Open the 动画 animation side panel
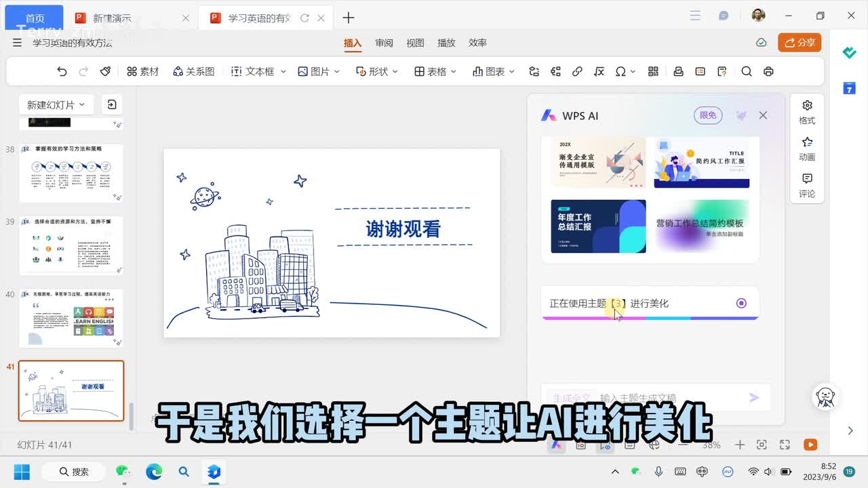 [807, 148]
